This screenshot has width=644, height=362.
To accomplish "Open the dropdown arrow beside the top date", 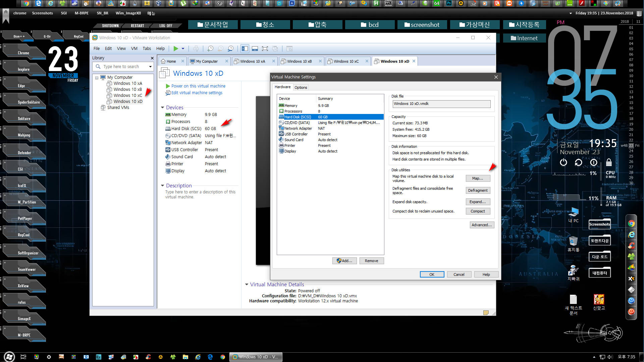I will point(571,13).
